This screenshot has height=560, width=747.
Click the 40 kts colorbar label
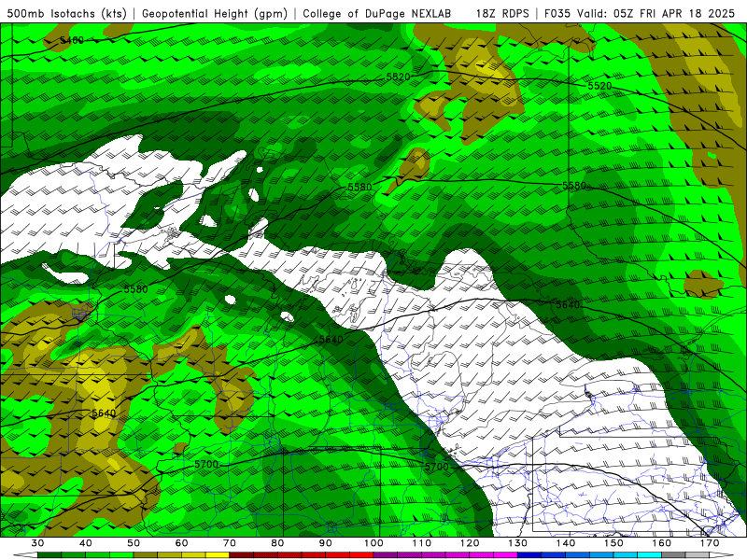click(86, 543)
